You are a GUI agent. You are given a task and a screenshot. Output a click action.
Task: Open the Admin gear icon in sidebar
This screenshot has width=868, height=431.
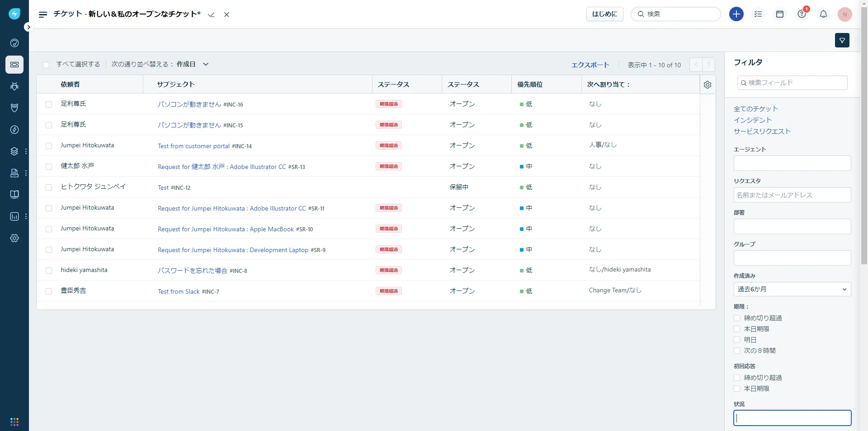pos(14,238)
